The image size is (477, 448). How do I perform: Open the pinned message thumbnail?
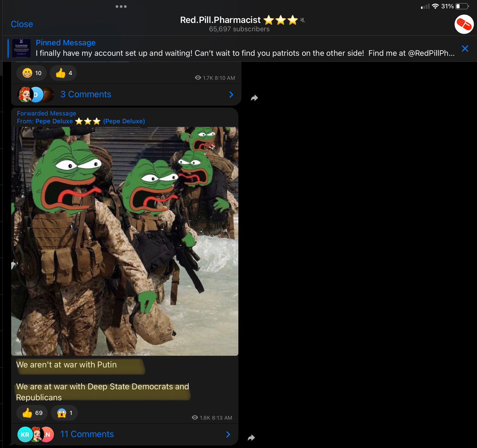21,48
